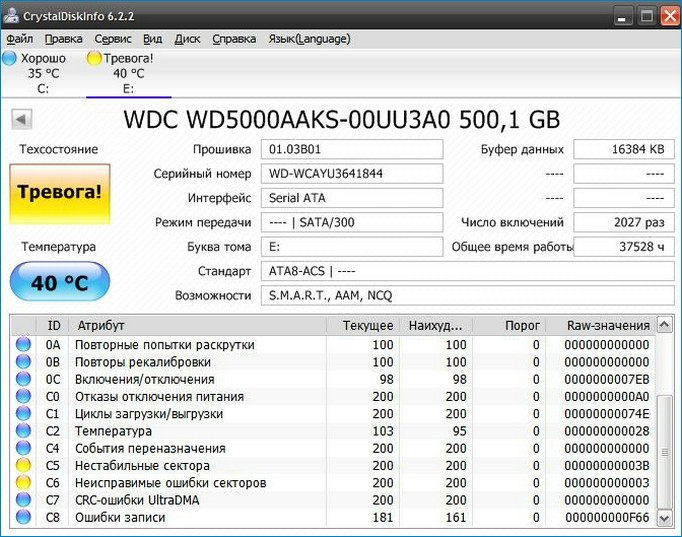Open the Сервис menu
The height and width of the screenshot is (537, 682).
(x=112, y=39)
